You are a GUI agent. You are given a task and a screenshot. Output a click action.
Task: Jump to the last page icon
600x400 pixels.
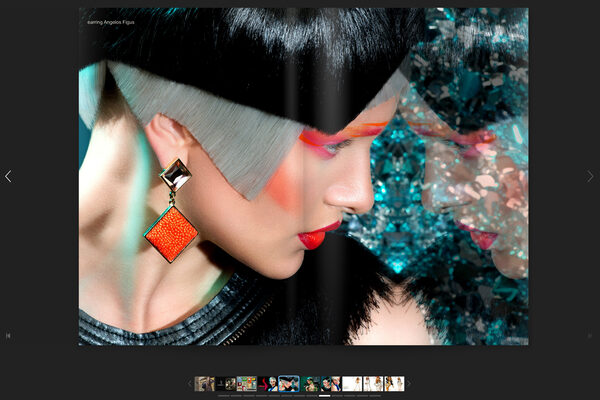(590, 336)
